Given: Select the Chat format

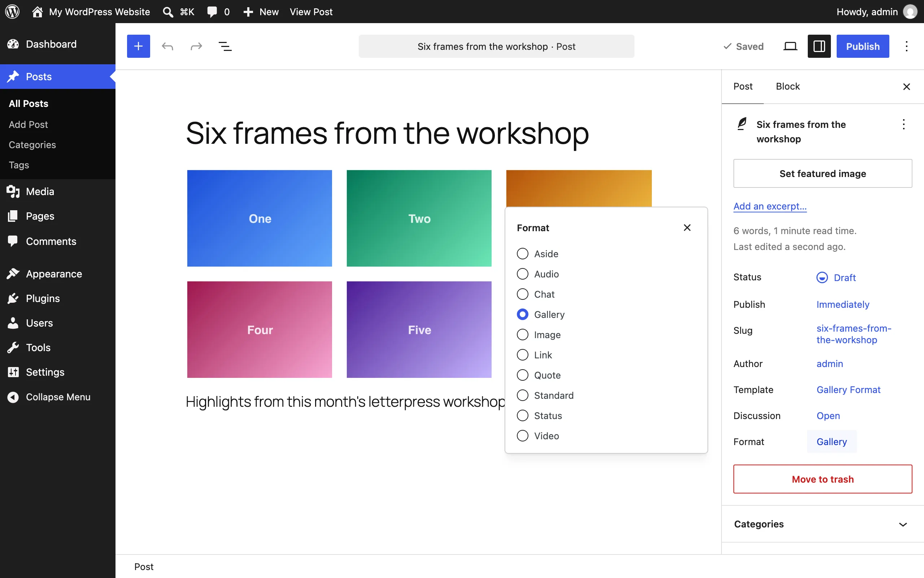Looking at the screenshot, I should [522, 294].
